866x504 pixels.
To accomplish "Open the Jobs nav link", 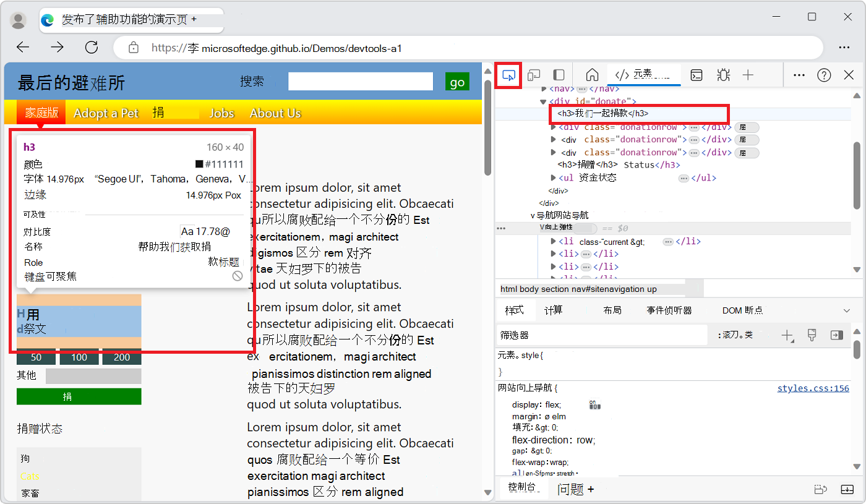I will tap(221, 113).
